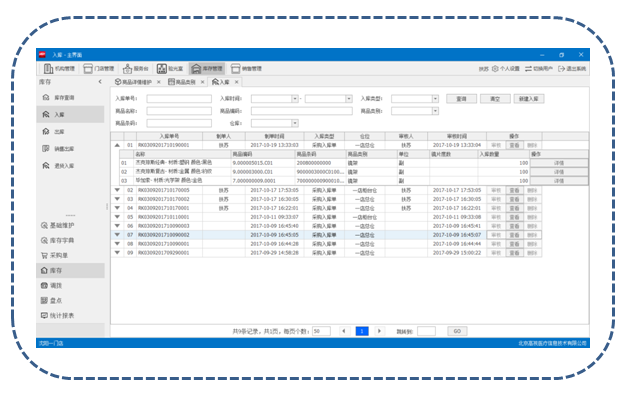Collapse expanded row 01 in table
Image resolution: width=627 pixels, height=393 pixels.
(x=117, y=145)
